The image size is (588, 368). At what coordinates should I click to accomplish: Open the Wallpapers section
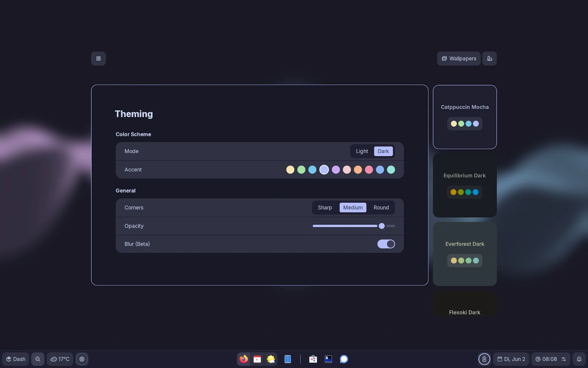click(x=458, y=59)
